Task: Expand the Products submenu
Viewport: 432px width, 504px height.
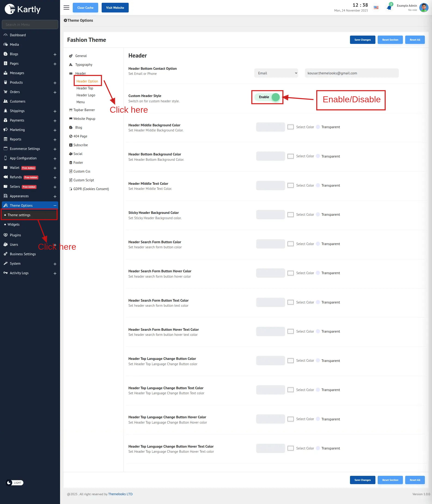Action: tap(55, 83)
